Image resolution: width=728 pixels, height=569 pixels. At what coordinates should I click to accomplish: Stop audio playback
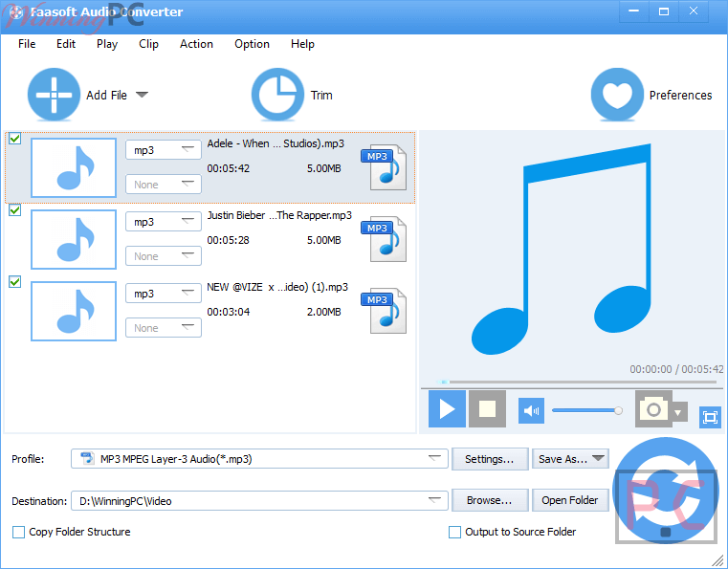click(487, 409)
